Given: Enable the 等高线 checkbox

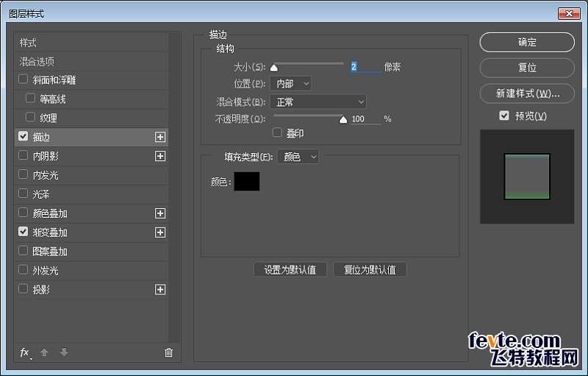Looking at the screenshot, I should [30, 99].
